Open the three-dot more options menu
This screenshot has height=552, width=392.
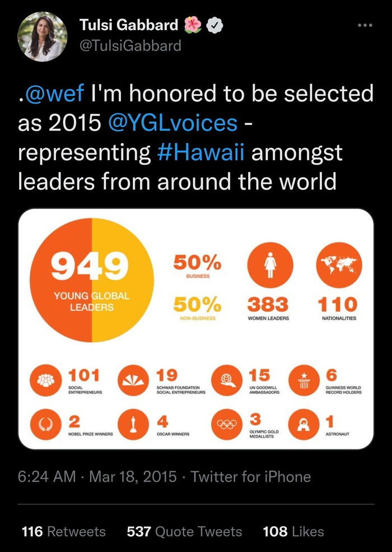[x=365, y=25]
